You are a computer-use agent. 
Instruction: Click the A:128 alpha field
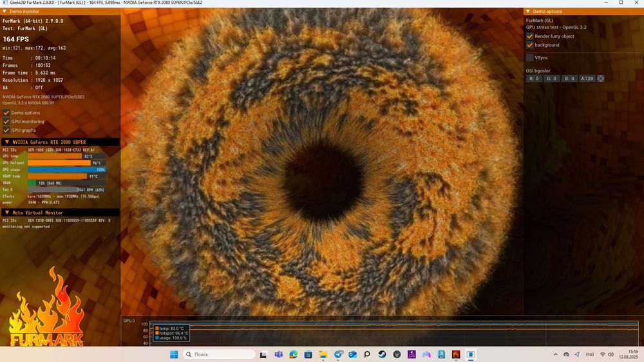[587, 79]
